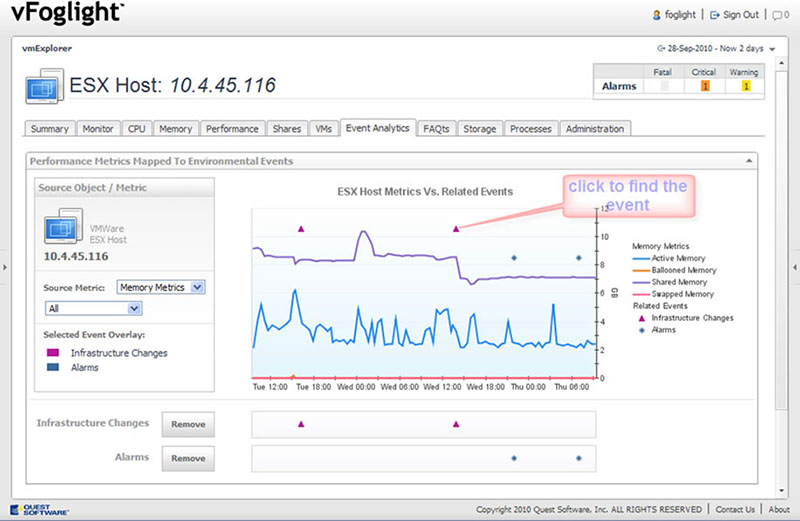Click the foglight user avatar icon
This screenshot has width=800, height=521.
coord(657,15)
